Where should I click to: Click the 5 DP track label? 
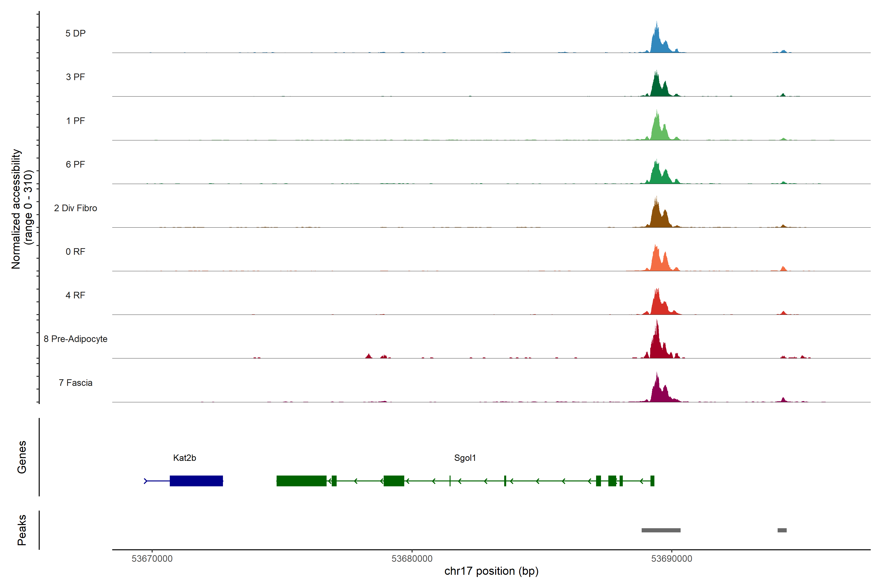click(x=75, y=33)
